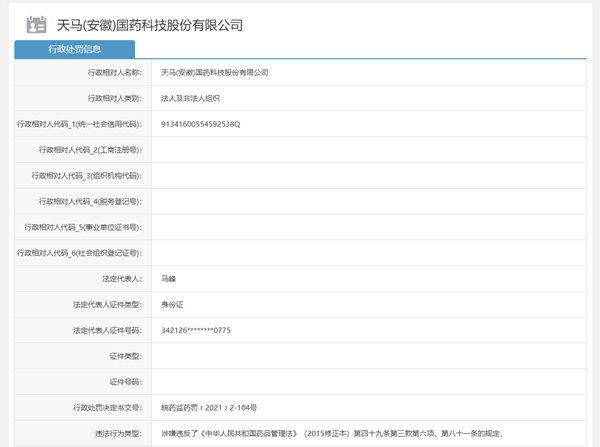Select representative name 马峰
The image size is (600, 447).
pyautogui.click(x=168, y=279)
